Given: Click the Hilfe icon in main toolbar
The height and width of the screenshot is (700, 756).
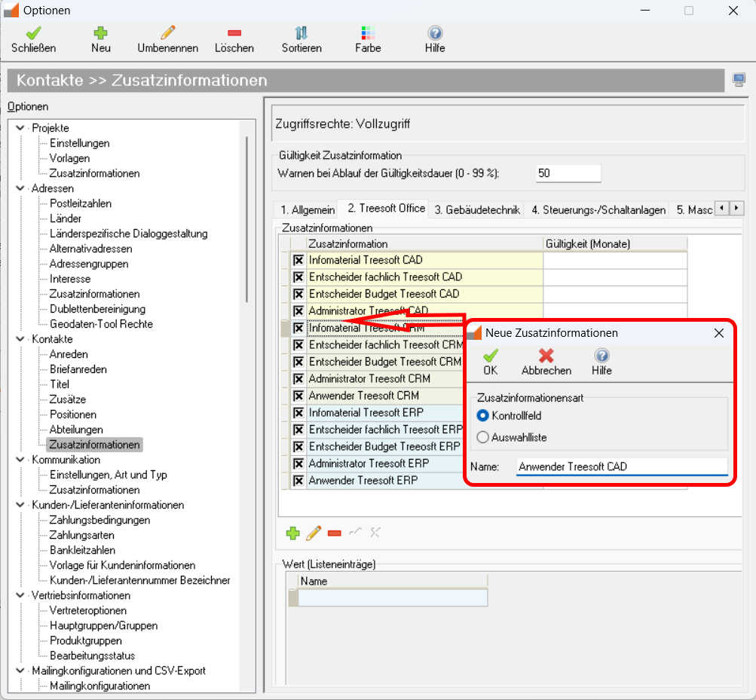Looking at the screenshot, I should pos(435,34).
